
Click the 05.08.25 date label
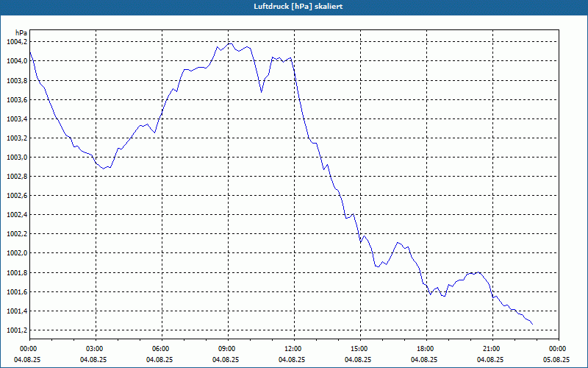point(556,359)
